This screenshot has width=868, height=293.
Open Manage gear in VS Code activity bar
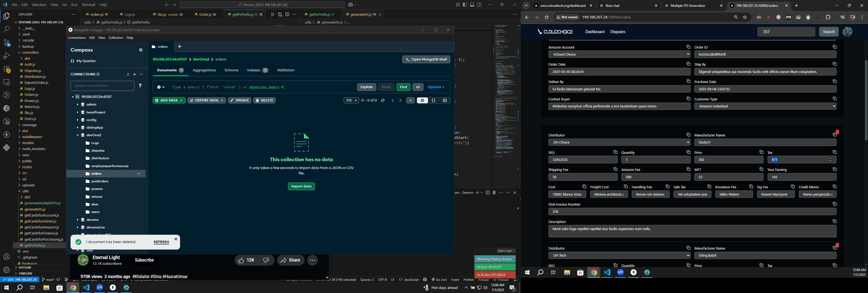[x=7, y=270]
